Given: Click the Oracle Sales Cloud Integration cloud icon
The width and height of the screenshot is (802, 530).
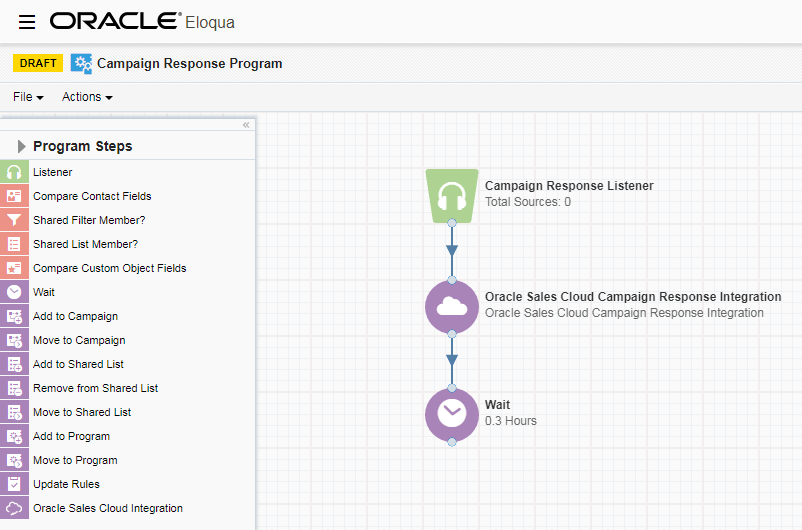Looking at the screenshot, I should 14,508.
